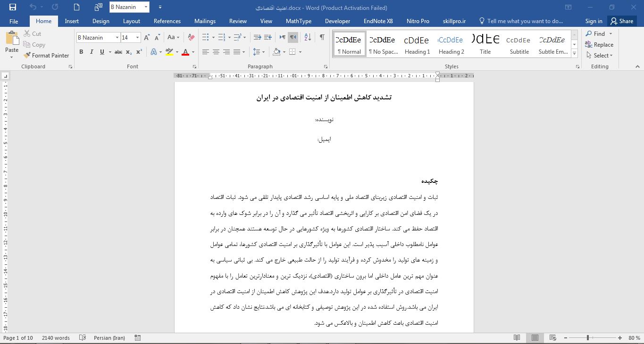Click the Sort A-Z icon
The image size is (644, 344).
pyautogui.click(x=308, y=38)
